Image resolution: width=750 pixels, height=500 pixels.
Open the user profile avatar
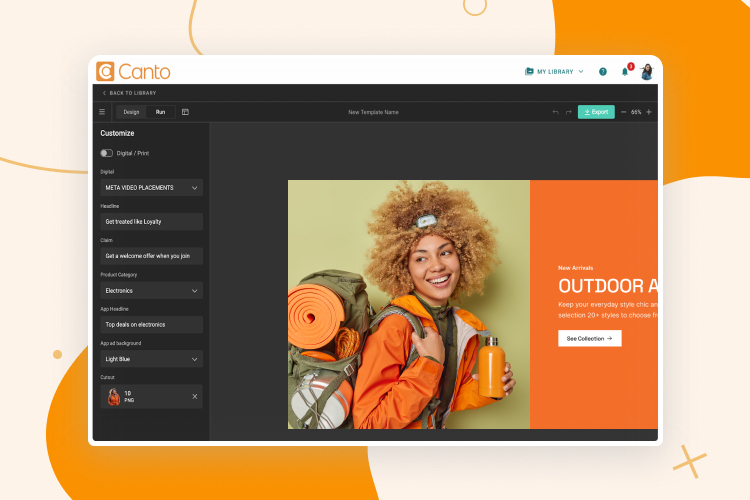pos(647,72)
